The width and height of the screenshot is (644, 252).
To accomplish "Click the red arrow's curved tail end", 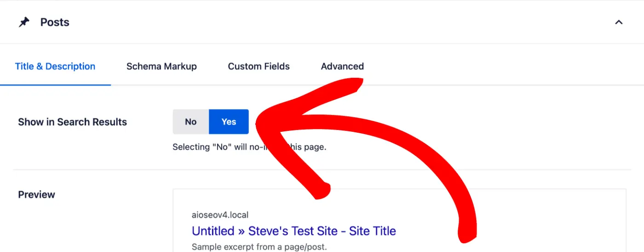I will pyautogui.click(x=468, y=233).
